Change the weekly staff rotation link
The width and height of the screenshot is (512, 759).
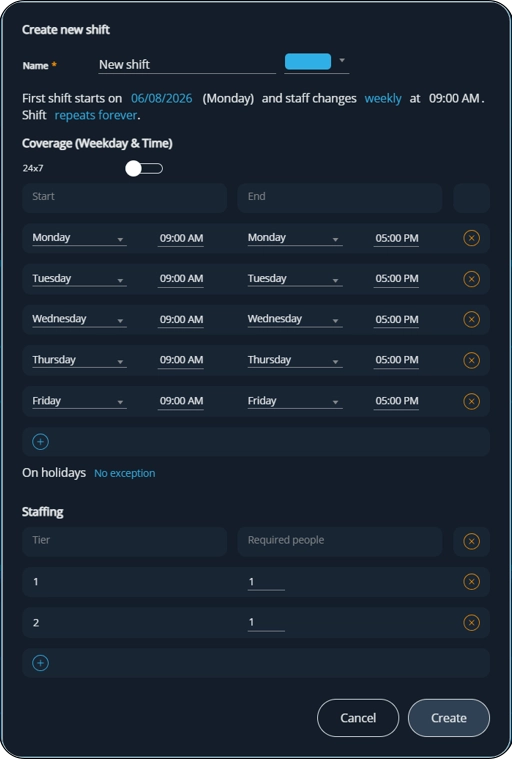(383, 98)
